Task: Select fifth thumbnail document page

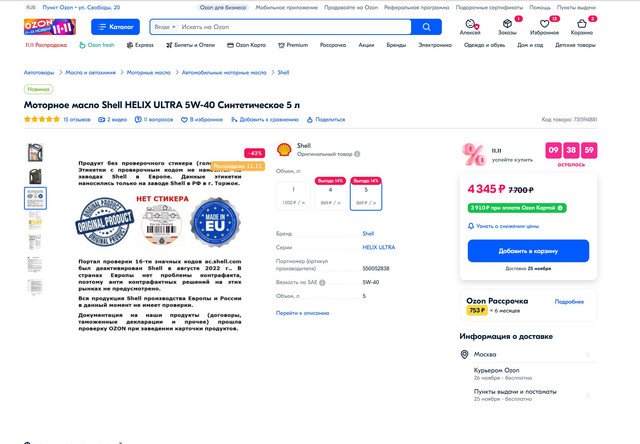Action: click(x=36, y=242)
